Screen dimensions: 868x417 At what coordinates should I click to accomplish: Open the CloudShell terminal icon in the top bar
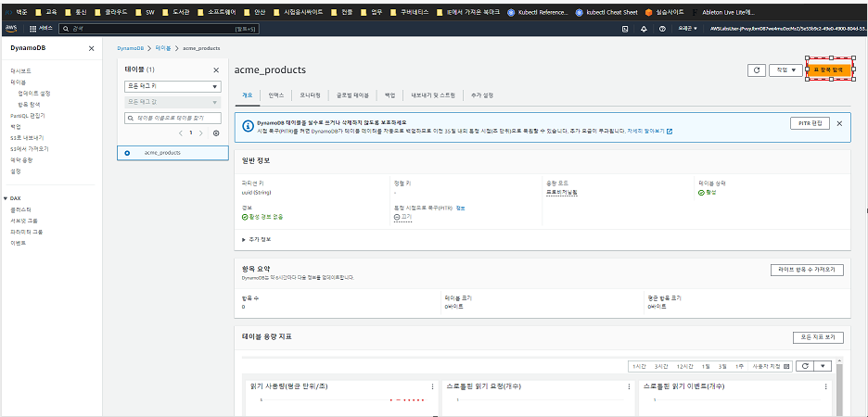[x=625, y=28]
